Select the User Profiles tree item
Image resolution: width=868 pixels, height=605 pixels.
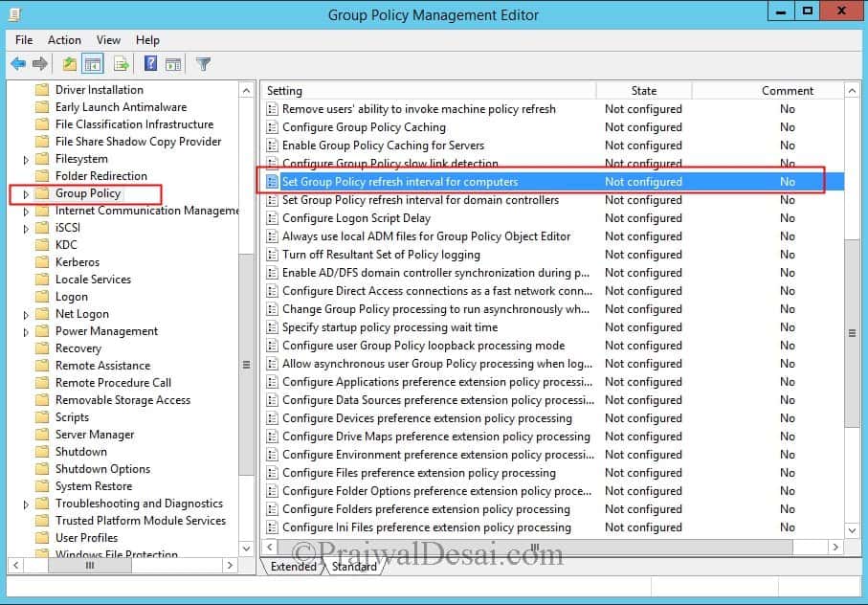86,538
